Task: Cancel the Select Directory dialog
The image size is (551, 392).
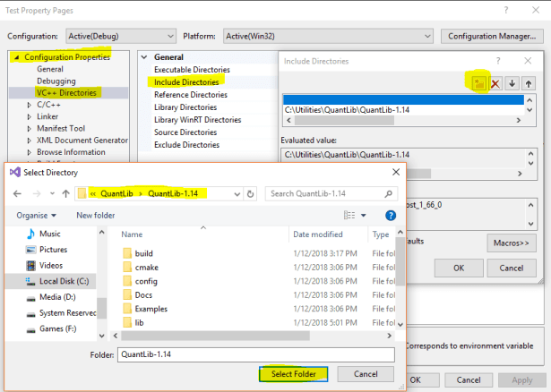Action: pyautogui.click(x=366, y=374)
